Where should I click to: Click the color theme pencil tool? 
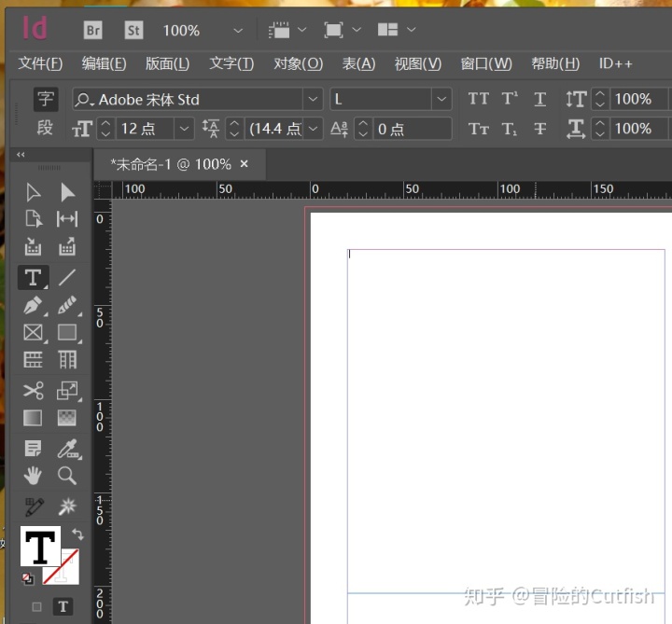35,507
